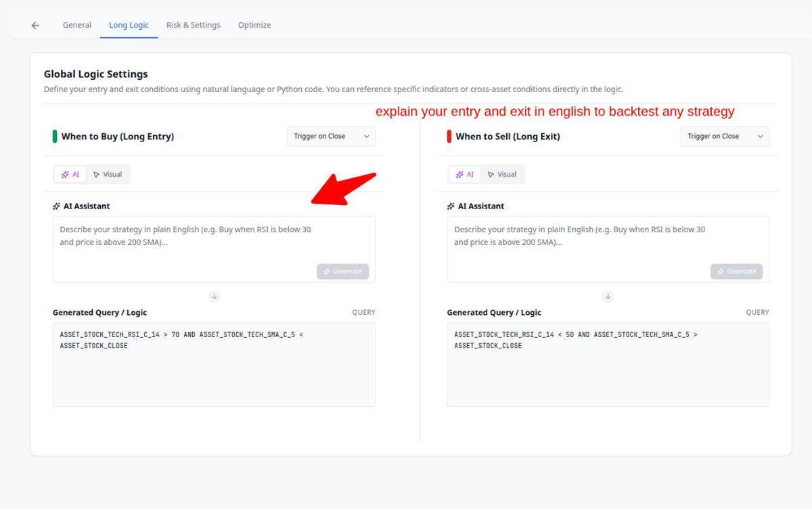
Task: Select Visual mode in the Long Entry panel
Action: (108, 175)
